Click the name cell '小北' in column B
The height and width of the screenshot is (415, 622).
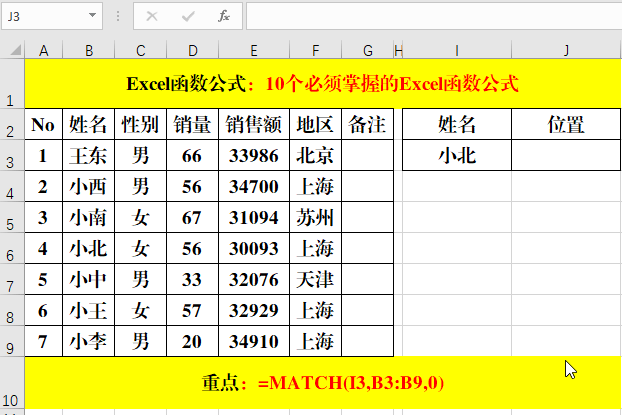88,248
